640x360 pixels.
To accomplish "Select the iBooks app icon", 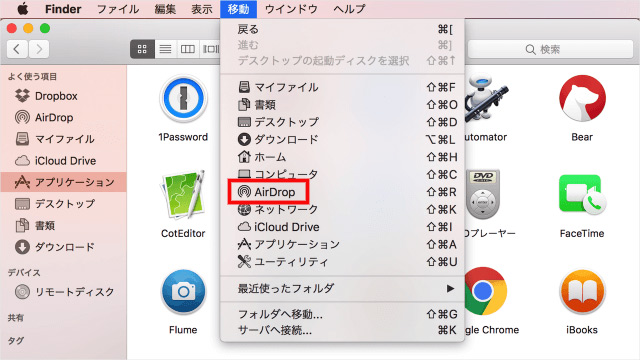I will pyautogui.click(x=582, y=292).
